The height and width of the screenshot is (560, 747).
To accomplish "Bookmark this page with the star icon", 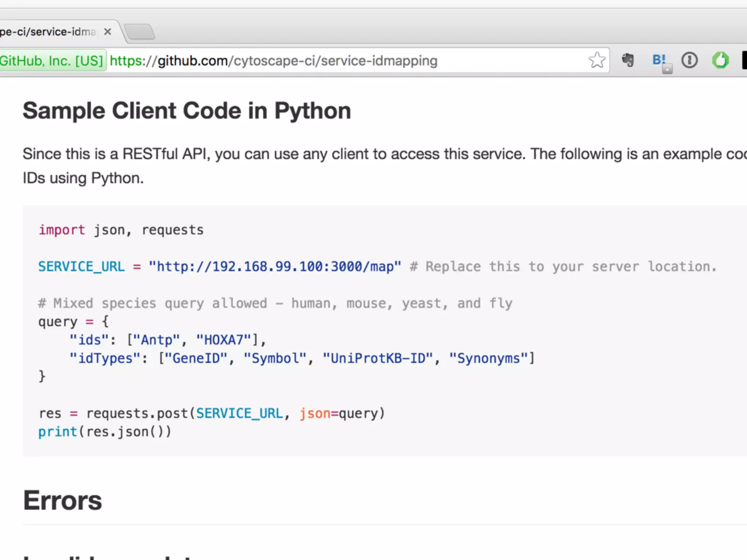I will pos(597,60).
